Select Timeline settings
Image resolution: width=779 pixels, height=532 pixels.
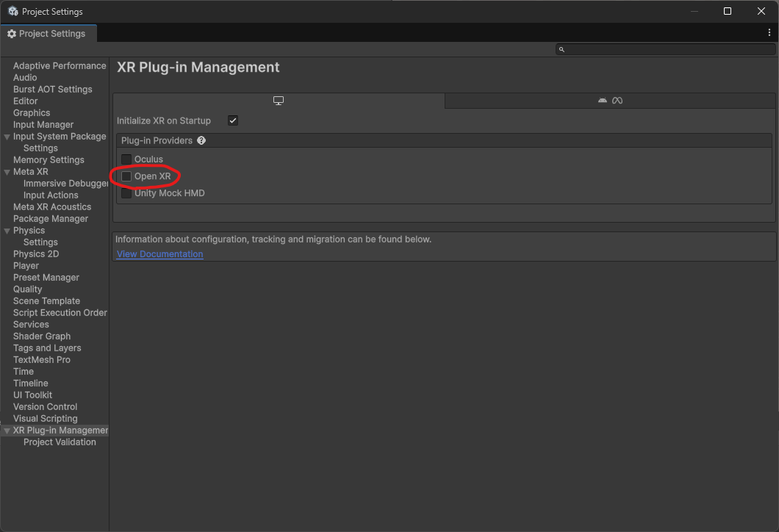pyautogui.click(x=31, y=383)
